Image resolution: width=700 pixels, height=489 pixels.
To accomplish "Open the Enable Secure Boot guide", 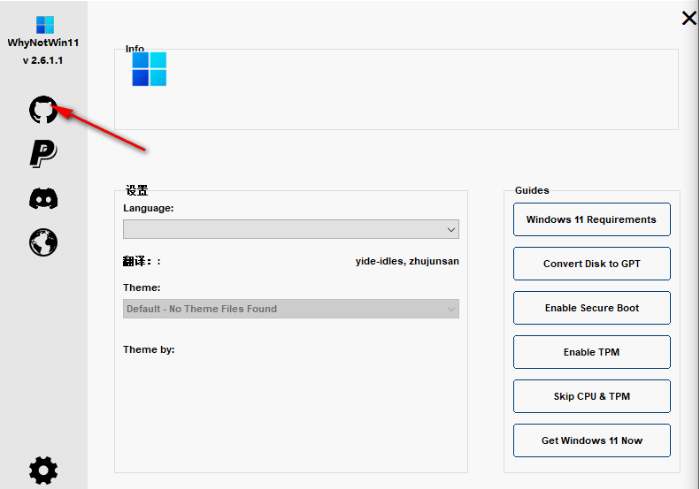I will [x=591, y=308].
